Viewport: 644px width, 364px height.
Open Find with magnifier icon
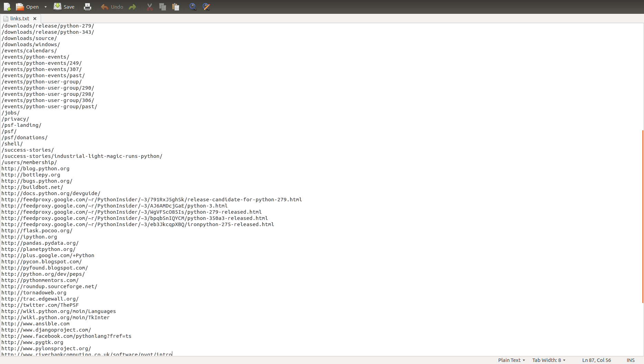tap(193, 7)
